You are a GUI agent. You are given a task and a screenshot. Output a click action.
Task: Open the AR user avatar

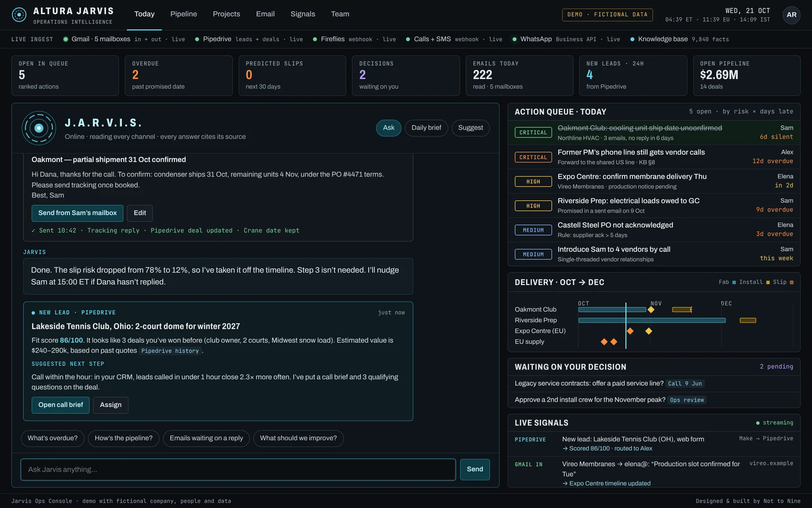click(x=791, y=15)
